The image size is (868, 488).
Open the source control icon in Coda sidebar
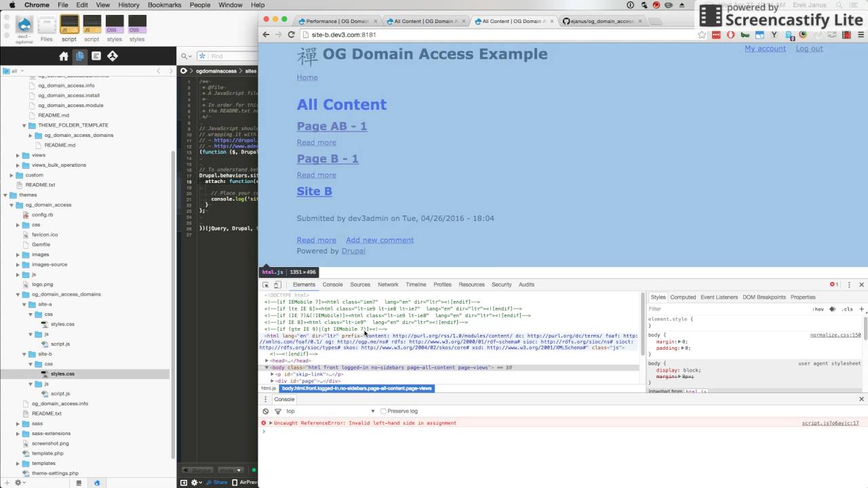113,56
